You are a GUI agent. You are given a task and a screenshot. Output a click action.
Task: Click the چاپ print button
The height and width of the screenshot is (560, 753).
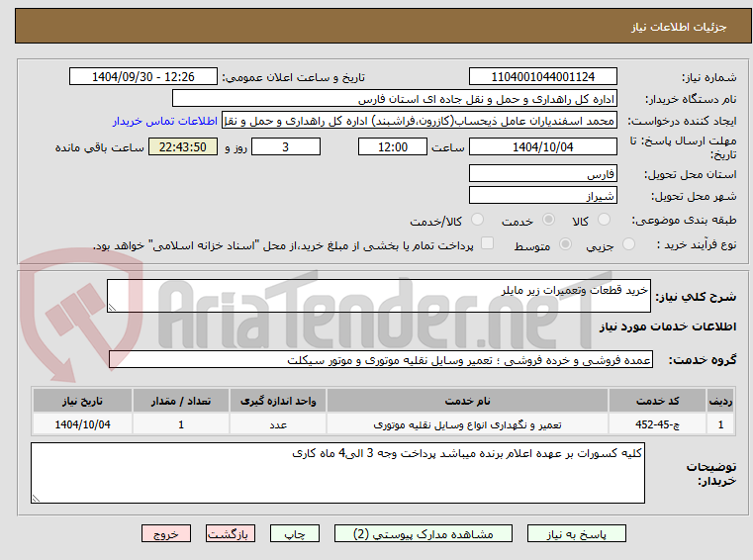pos(295,533)
